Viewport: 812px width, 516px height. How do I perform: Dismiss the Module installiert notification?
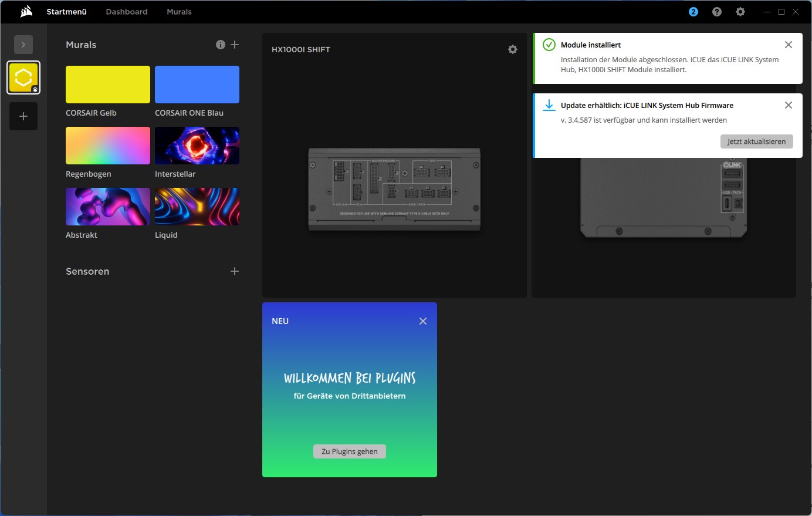pyautogui.click(x=789, y=45)
